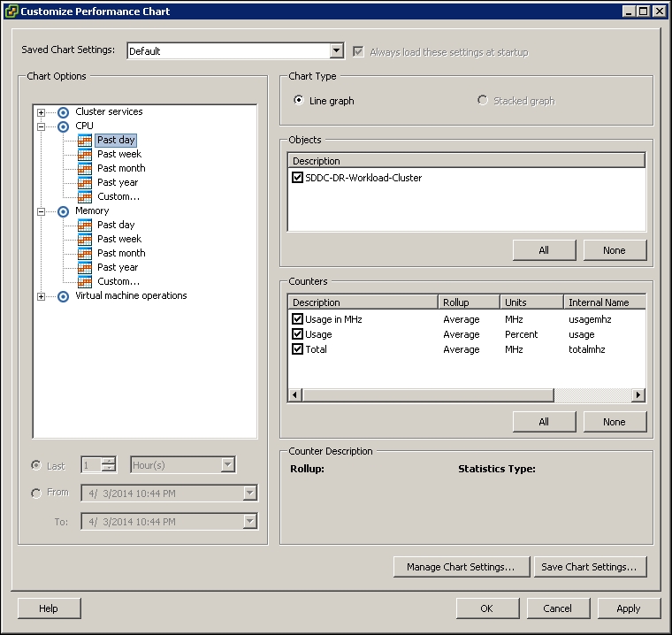Uncheck the Usage in MHz counter
The height and width of the screenshot is (635, 672).
pyautogui.click(x=297, y=319)
